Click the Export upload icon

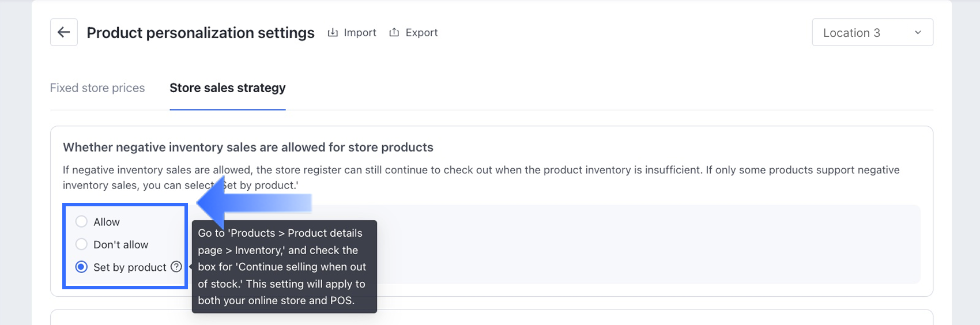[x=394, y=32]
